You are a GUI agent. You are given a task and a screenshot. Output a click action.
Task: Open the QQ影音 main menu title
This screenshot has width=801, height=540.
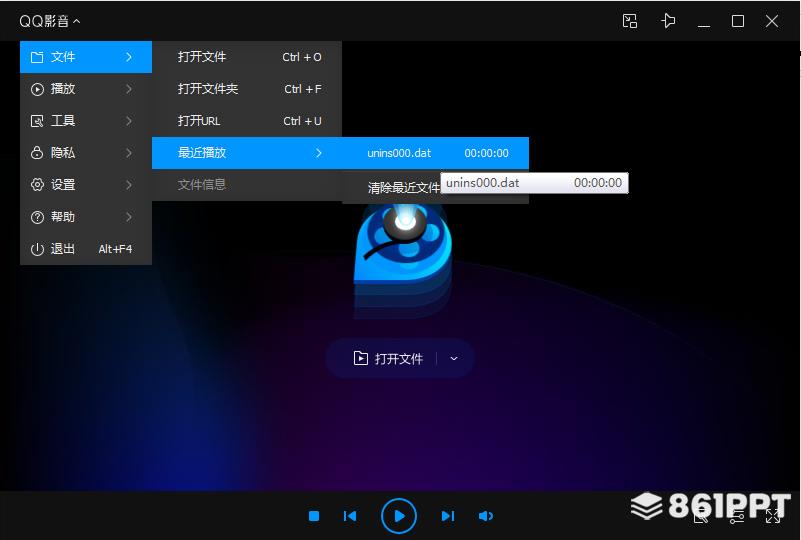49,21
